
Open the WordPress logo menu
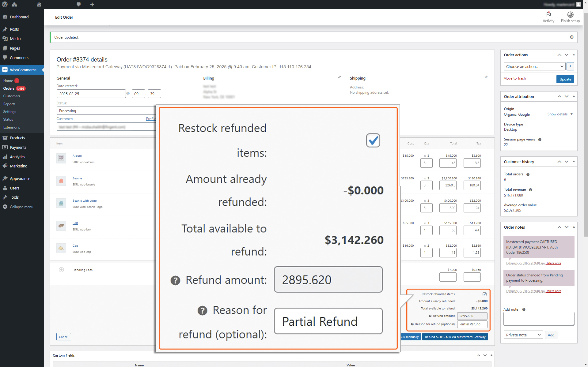(x=5, y=4)
